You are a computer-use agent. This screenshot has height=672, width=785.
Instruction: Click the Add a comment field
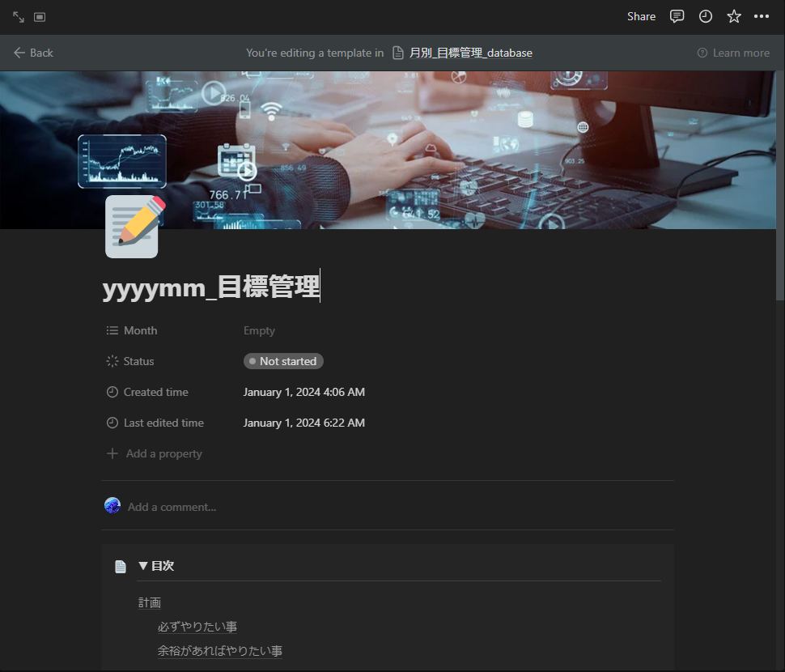pyautogui.click(x=172, y=507)
